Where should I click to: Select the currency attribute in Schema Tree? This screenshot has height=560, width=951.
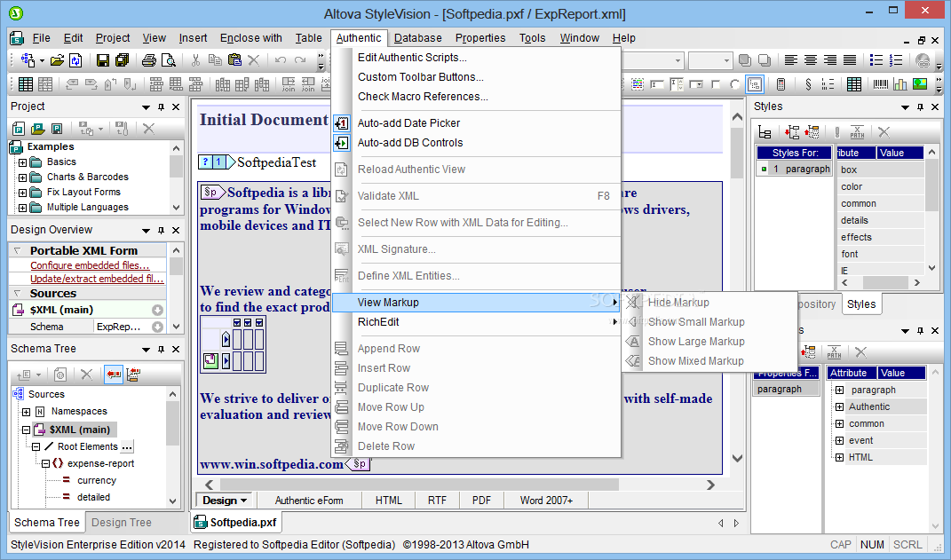point(97,481)
